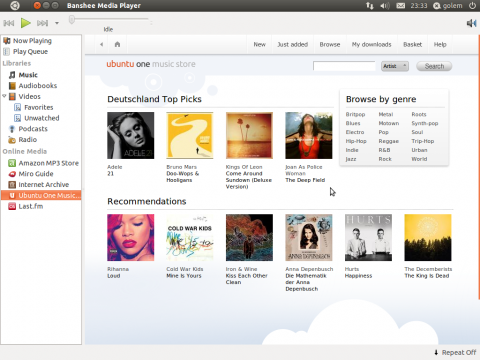The image size is (480, 360).
Task: Open the My downloads tab
Action: pyautogui.click(x=371, y=44)
